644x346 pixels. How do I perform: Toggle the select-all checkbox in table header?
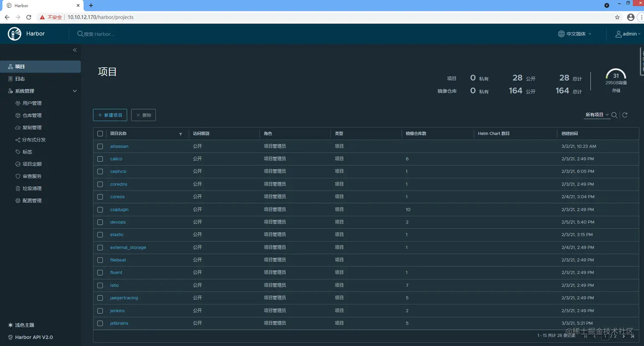[x=100, y=133]
